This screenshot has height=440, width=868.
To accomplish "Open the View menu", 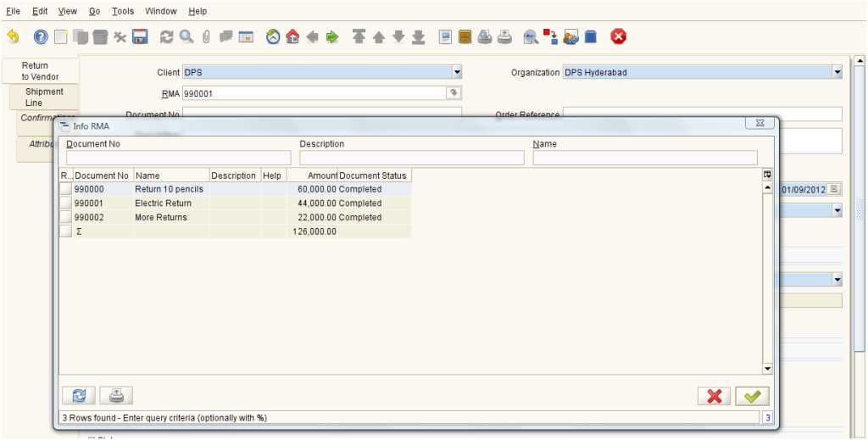I will click(x=68, y=11).
